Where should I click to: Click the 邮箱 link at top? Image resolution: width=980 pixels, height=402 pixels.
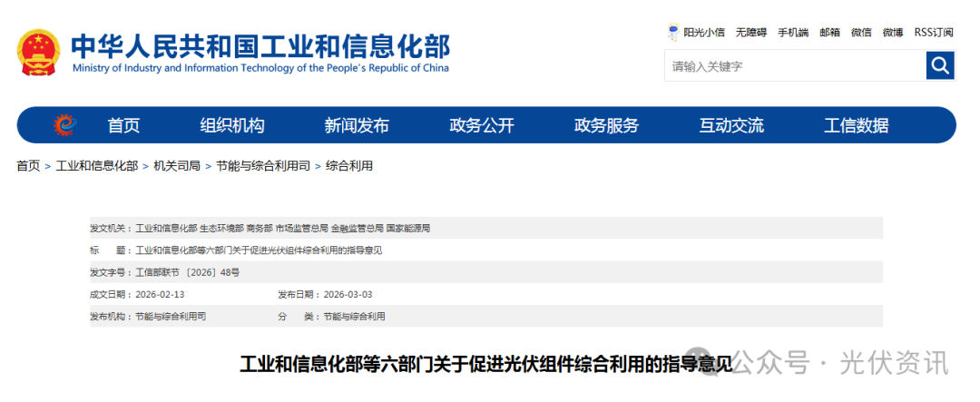(x=829, y=33)
